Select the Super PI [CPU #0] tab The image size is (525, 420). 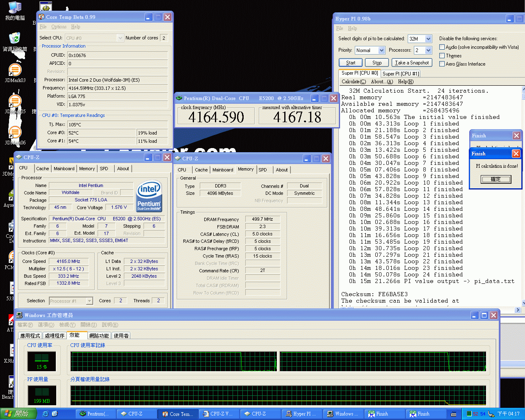(360, 73)
